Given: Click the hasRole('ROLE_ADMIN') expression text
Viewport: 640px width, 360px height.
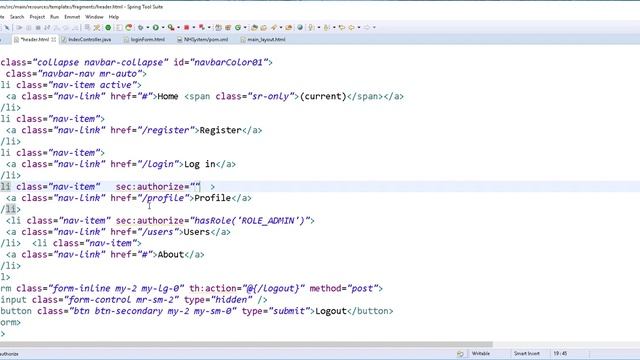Looking at the screenshot, I should click(250, 221).
